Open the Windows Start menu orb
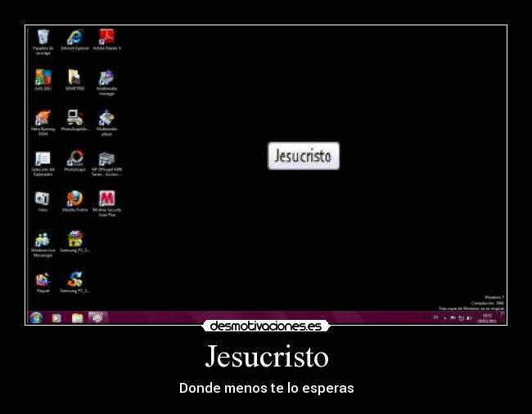 [36, 317]
